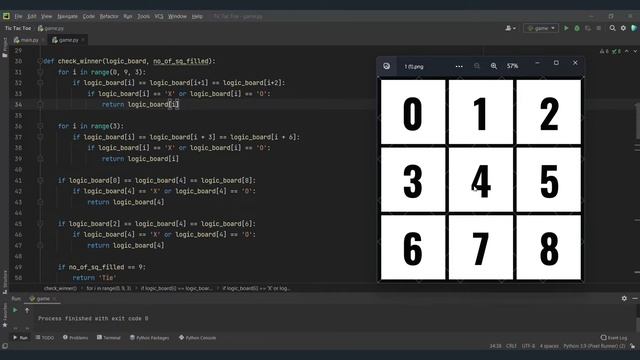Screen dimensions: 640x360
Task: Run with coverage icon in the toolbar
Action: tap(588, 28)
